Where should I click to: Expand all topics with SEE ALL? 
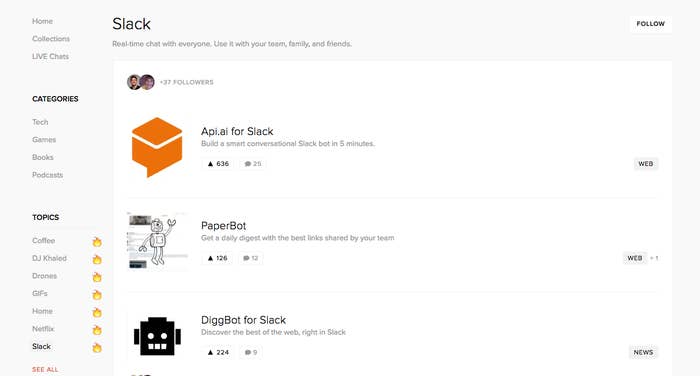coord(45,369)
